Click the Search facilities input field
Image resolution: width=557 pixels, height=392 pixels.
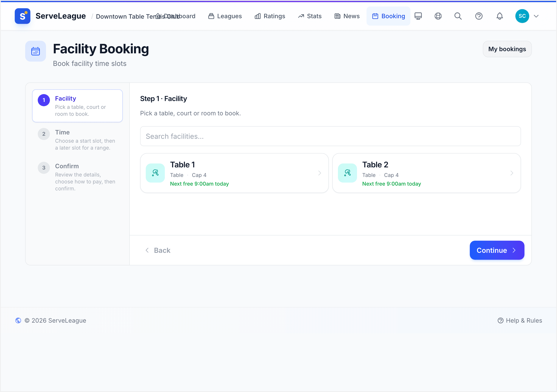tap(330, 136)
